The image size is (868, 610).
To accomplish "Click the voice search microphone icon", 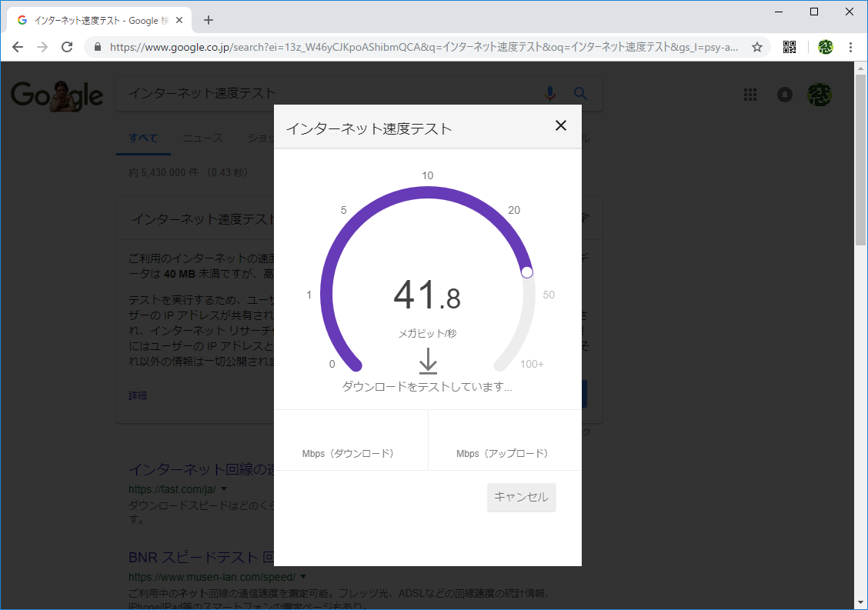I will point(549,93).
